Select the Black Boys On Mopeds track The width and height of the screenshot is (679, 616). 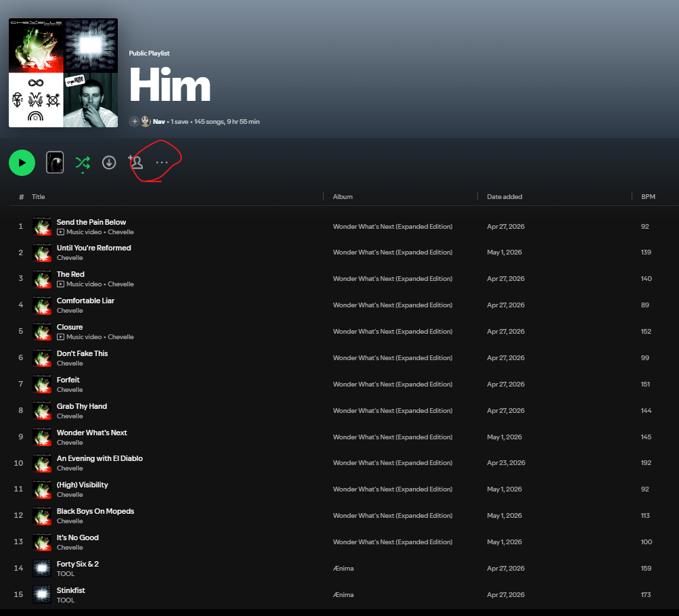tap(95, 511)
